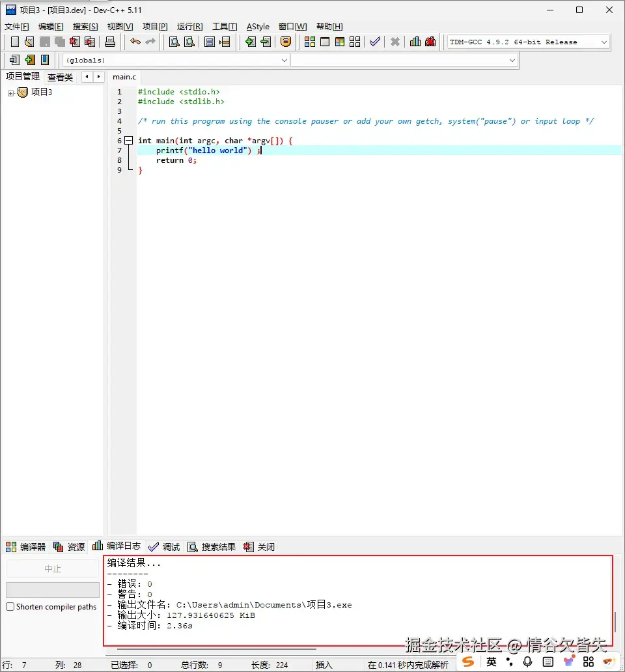Open the 搜索[S] menu

pos(85,27)
